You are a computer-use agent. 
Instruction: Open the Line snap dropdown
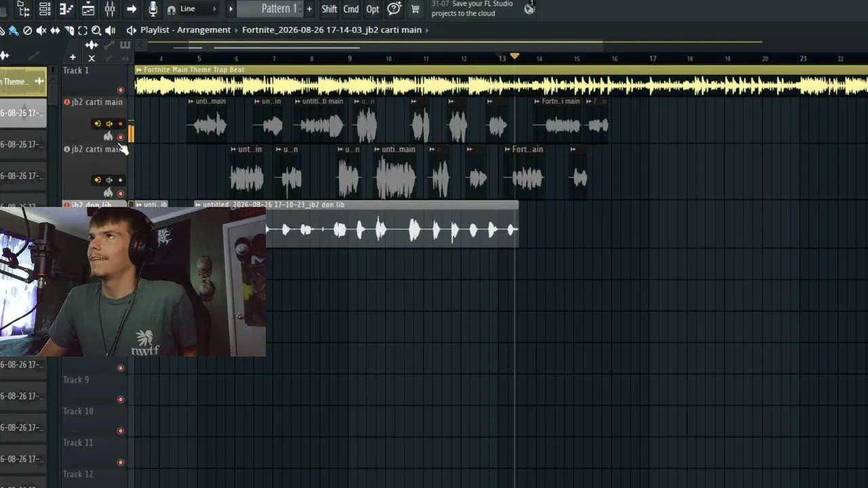point(199,9)
